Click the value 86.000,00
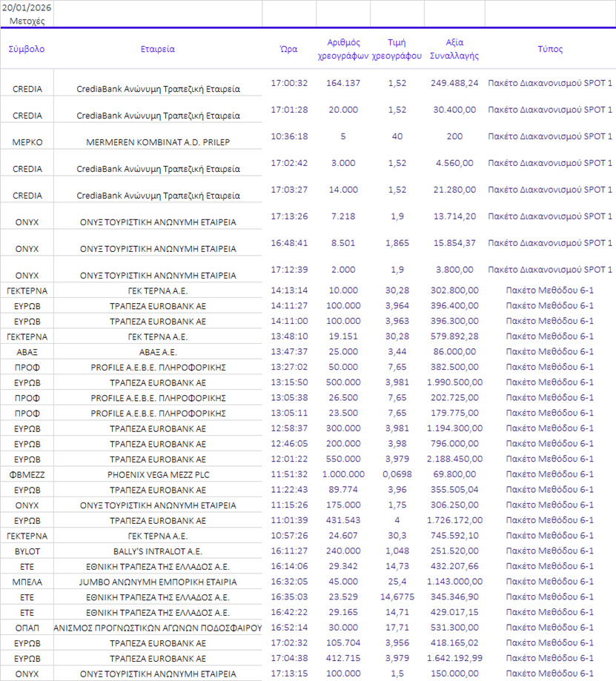 (454, 352)
